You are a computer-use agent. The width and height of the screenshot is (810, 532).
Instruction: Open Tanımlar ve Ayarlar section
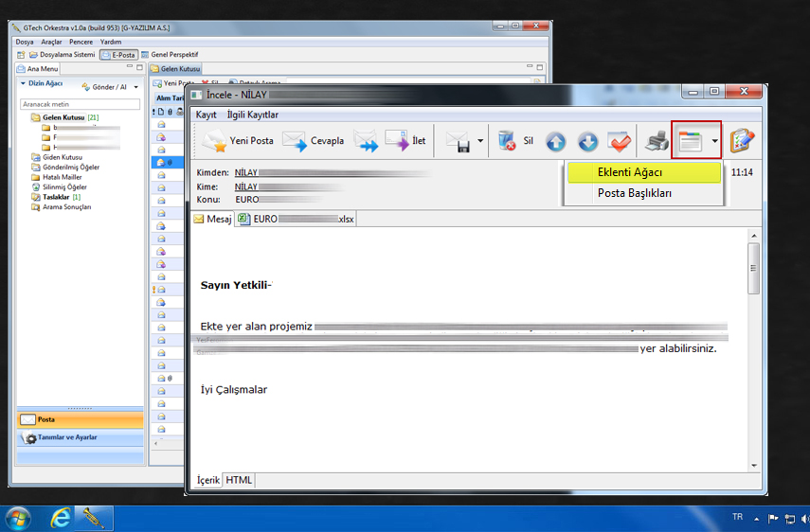click(x=81, y=437)
